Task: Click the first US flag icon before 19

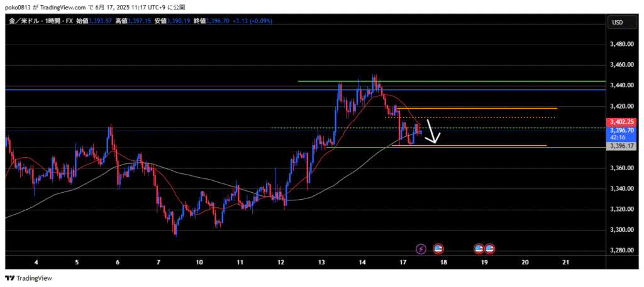Action: [479, 249]
